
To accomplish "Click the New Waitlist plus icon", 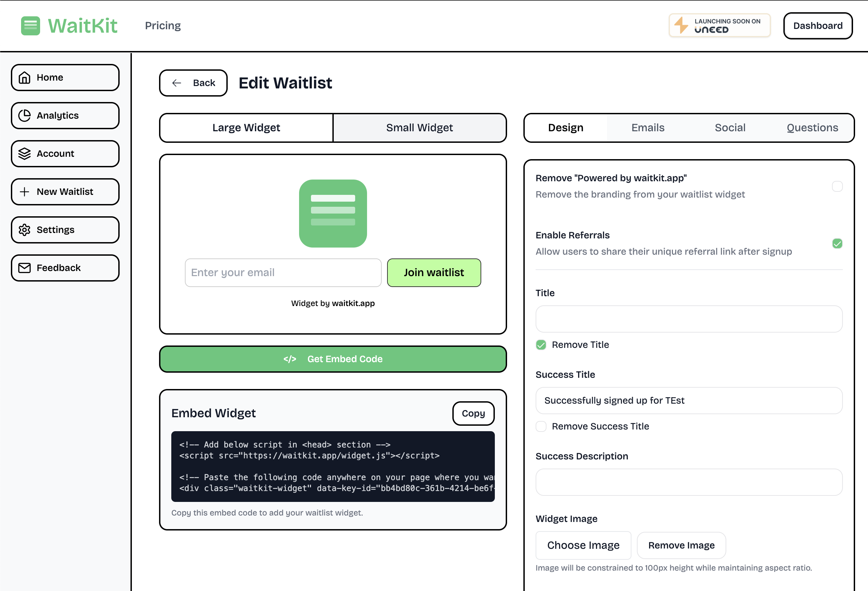I will tap(25, 192).
